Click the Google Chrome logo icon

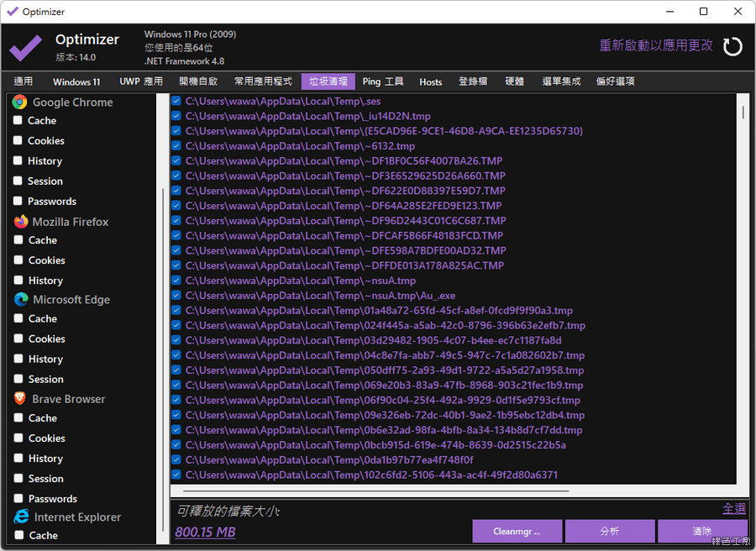pos(19,102)
